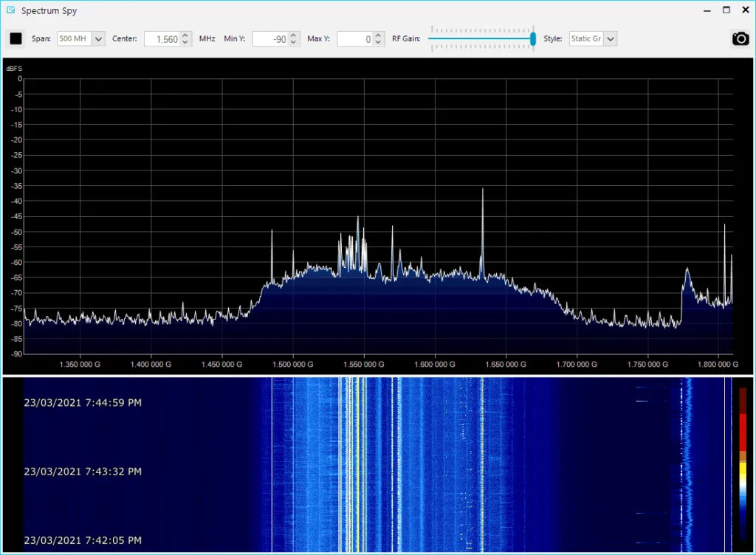Capture a screenshot using the camera icon

pyautogui.click(x=740, y=38)
